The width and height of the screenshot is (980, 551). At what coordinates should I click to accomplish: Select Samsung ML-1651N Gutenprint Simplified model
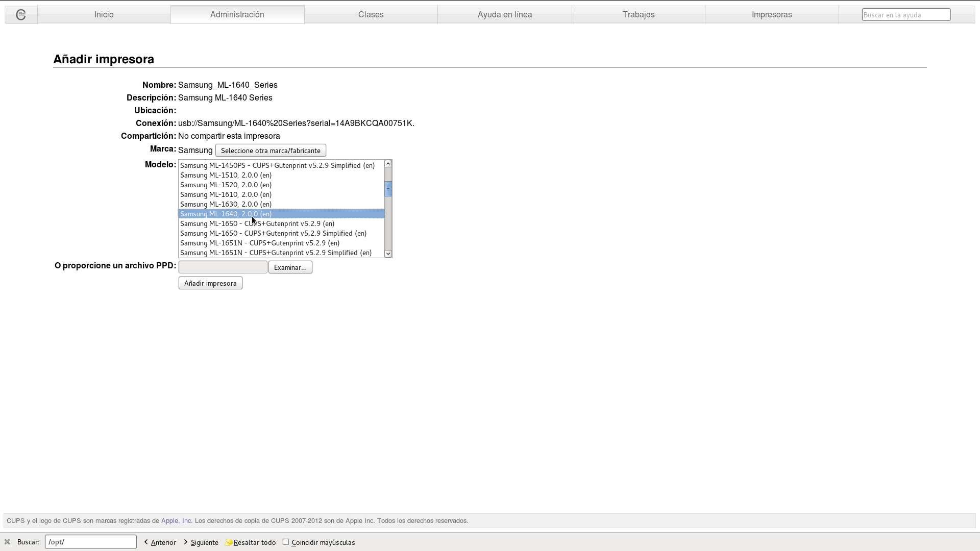point(281,253)
